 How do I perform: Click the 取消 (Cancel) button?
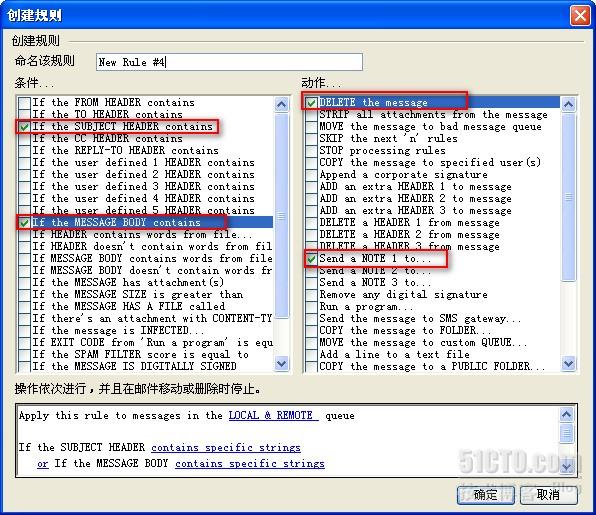pos(548,495)
